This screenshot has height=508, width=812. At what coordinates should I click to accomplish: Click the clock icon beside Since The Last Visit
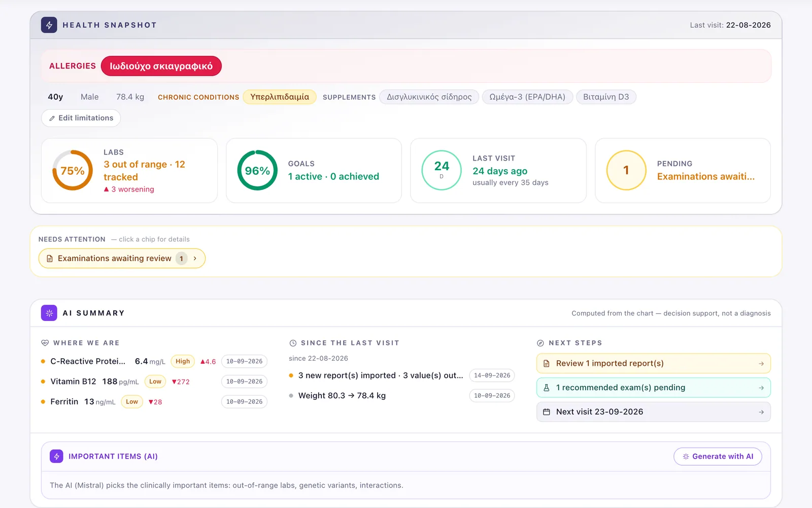click(x=293, y=343)
